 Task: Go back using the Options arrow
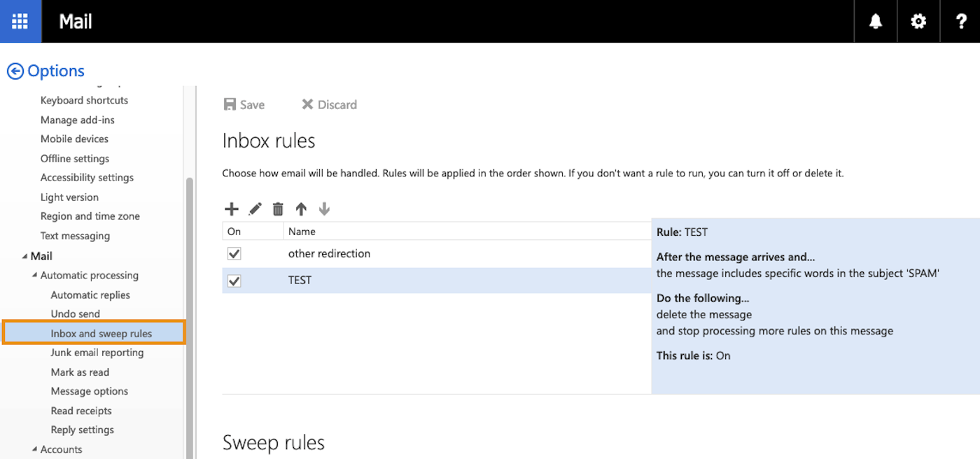click(x=15, y=71)
